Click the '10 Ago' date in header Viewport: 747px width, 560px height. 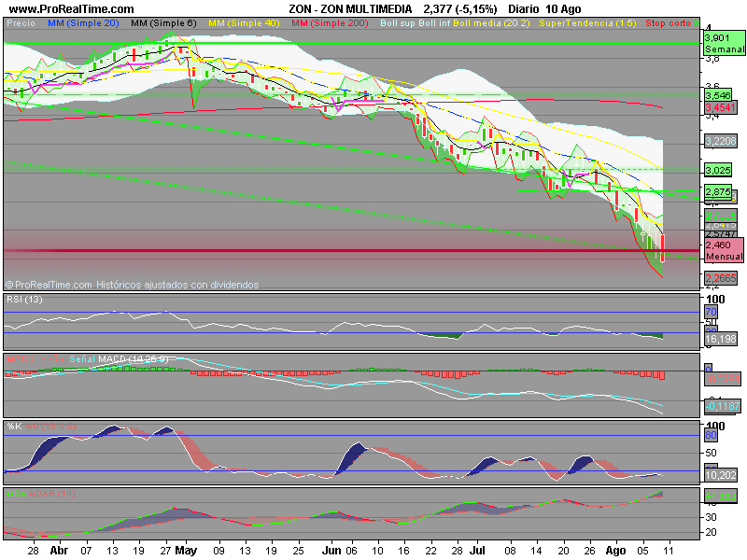click(x=563, y=9)
